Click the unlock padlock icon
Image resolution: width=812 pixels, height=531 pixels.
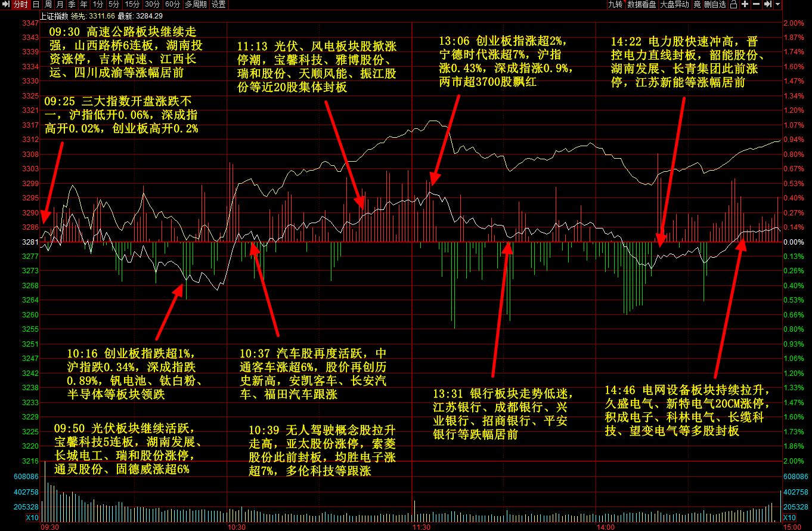(x=733, y=4)
